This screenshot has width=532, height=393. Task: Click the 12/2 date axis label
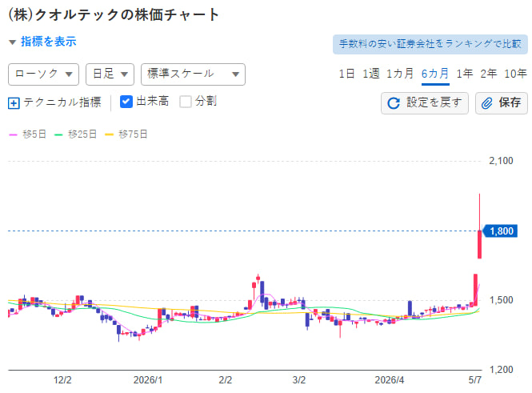pos(62,380)
